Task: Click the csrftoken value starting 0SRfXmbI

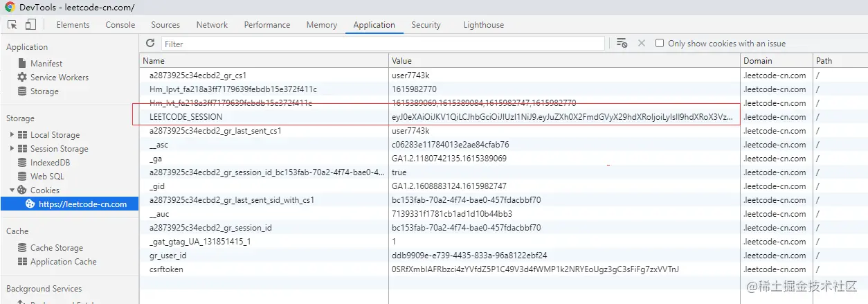Action: [536, 269]
